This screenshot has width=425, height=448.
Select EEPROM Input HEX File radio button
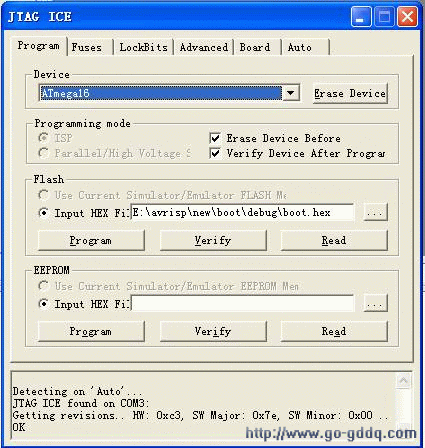pyautogui.click(x=43, y=304)
